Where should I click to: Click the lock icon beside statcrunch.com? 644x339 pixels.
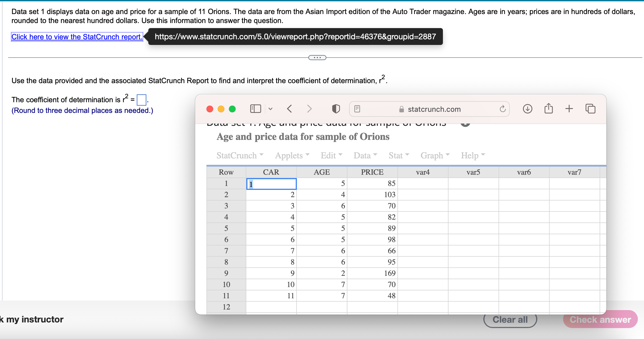click(401, 109)
